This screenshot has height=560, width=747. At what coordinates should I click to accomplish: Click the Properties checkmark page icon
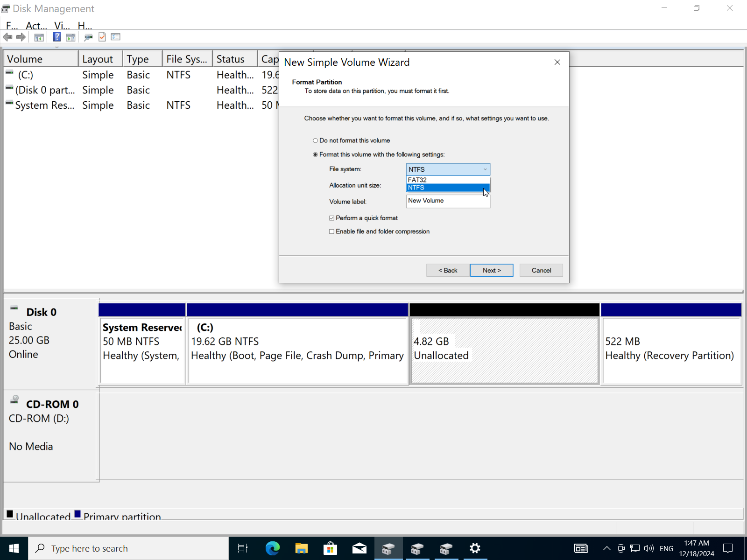click(x=102, y=37)
